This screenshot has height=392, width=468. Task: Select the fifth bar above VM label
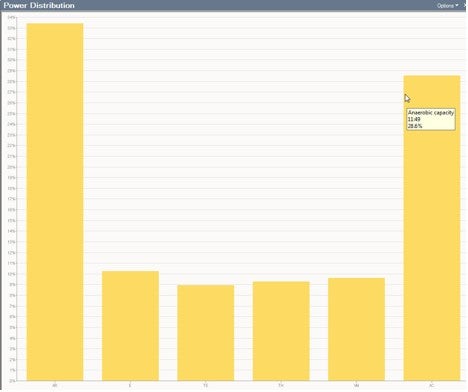(x=356, y=329)
